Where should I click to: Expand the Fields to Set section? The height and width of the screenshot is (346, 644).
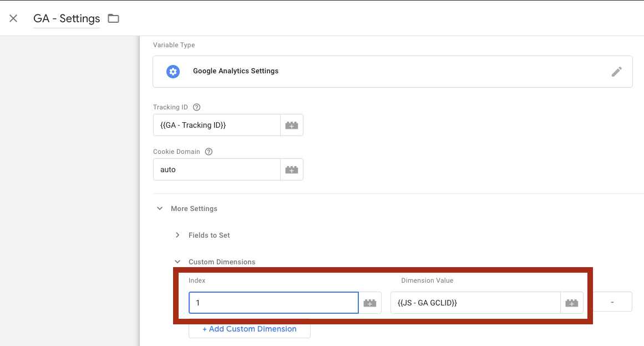(178, 235)
